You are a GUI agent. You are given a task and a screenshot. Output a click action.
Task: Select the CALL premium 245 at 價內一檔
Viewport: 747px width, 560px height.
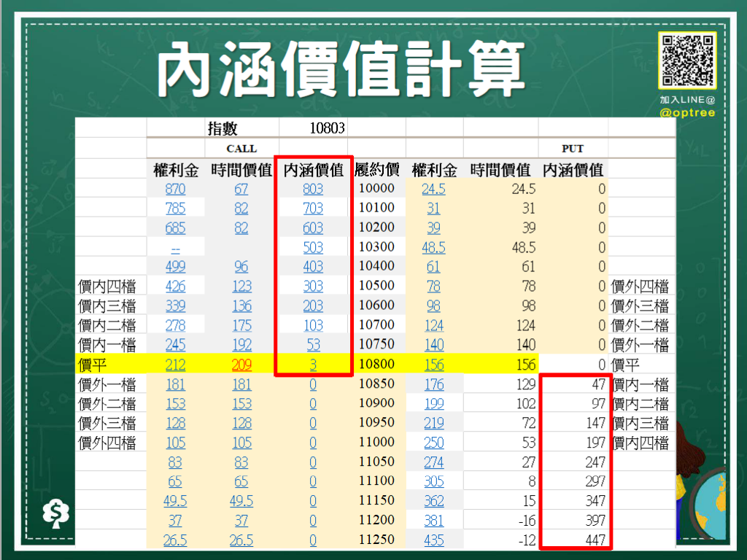tap(175, 344)
